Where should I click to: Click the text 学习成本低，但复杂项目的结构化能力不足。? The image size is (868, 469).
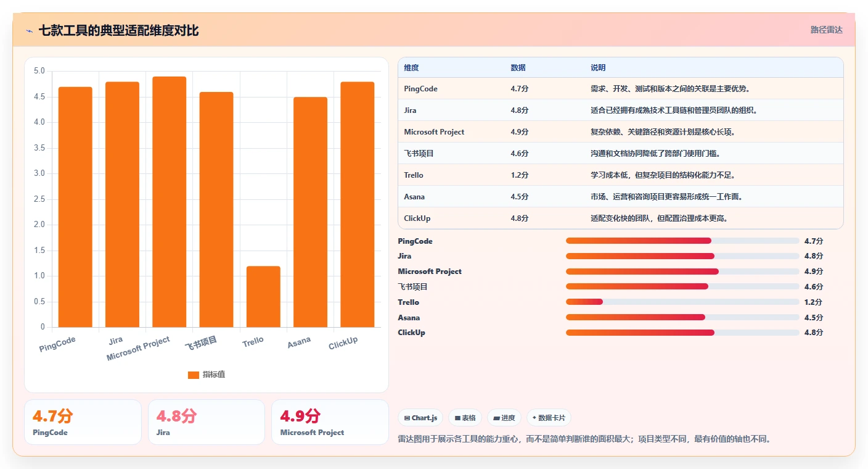point(663,175)
